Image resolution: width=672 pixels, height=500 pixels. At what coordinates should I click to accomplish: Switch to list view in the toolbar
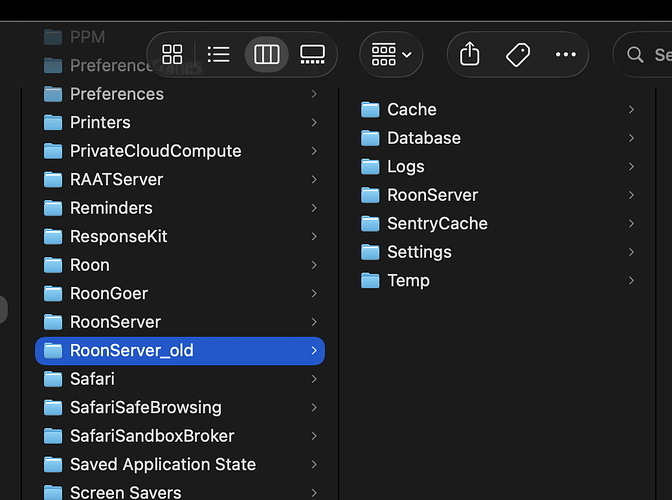point(219,54)
